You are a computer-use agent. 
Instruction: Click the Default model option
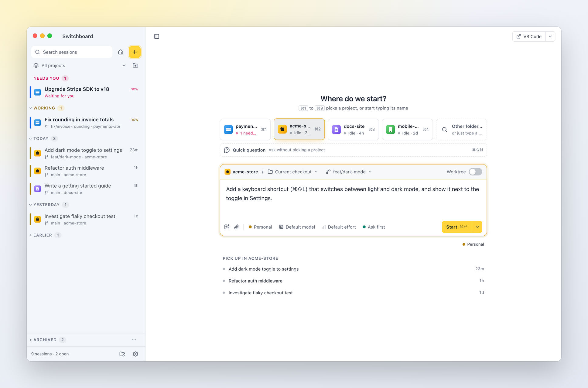coord(297,227)
